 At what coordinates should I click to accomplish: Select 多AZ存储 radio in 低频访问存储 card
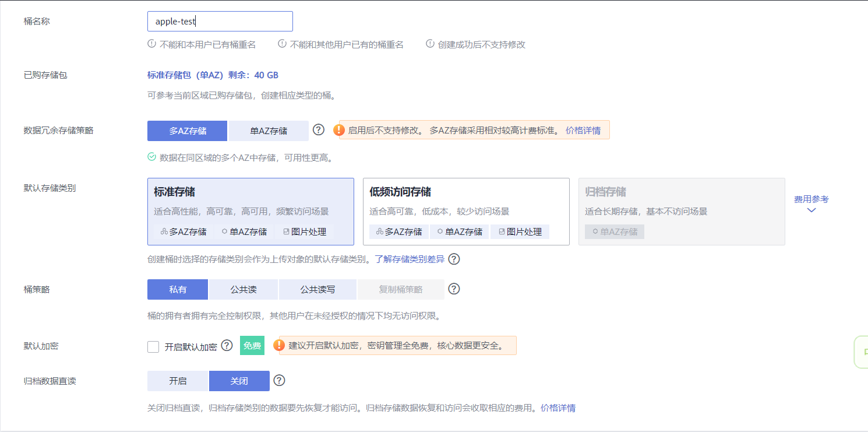coord(398,231)
